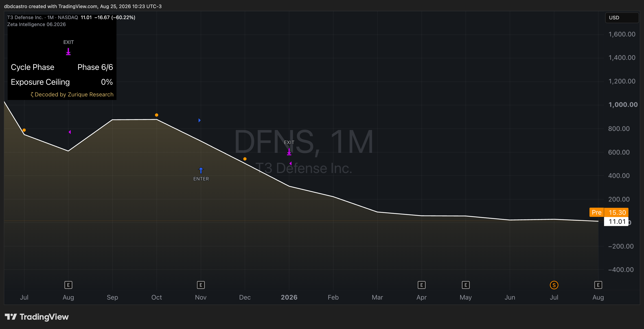Click the TradingView logo

tap(37, 317)
